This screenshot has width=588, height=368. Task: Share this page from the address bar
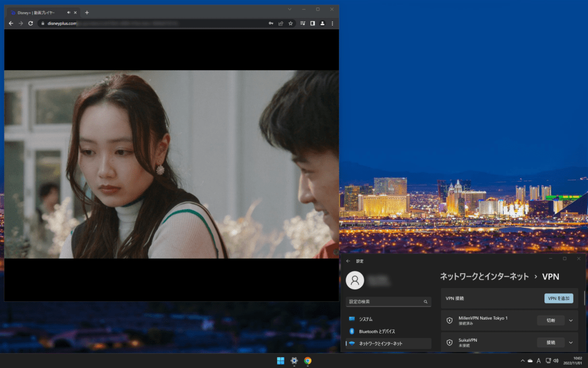pyautogui.click(x=280, y=23)
